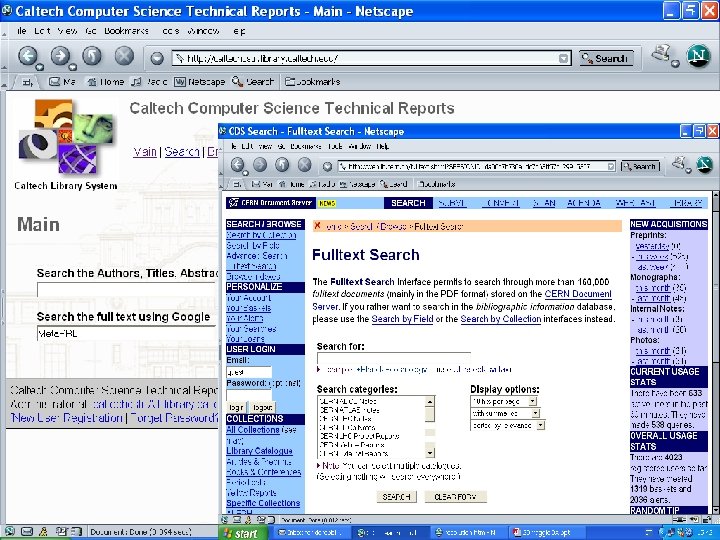Click in the Search for text field
Screen dimensions: 720x540
[394, 358]
